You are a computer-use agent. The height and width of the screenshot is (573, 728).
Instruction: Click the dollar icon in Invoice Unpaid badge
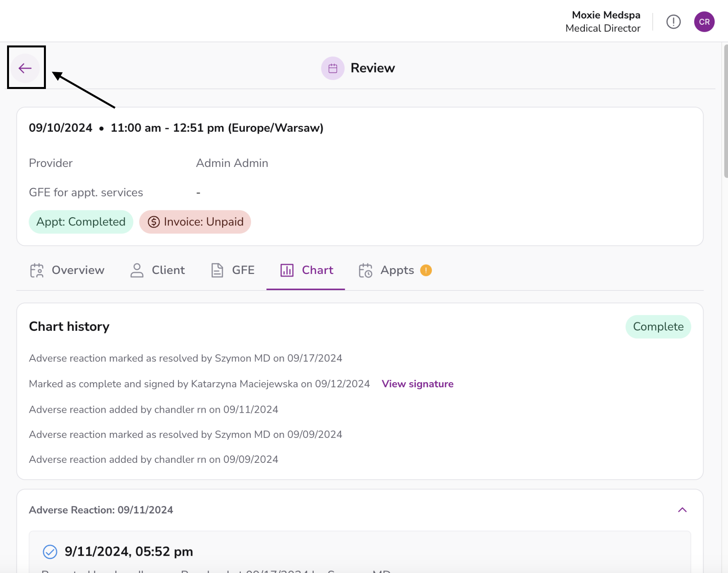pos(154,222)
